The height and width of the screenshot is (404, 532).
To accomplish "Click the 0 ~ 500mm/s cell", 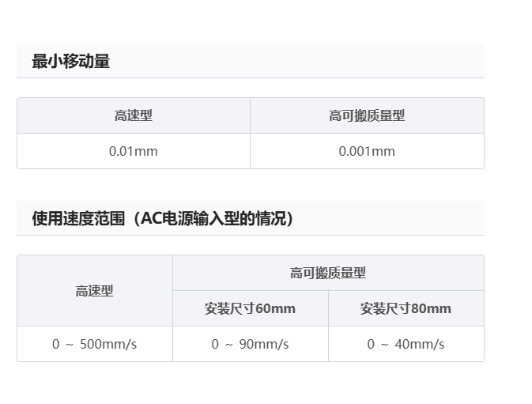I will point(95,344).
